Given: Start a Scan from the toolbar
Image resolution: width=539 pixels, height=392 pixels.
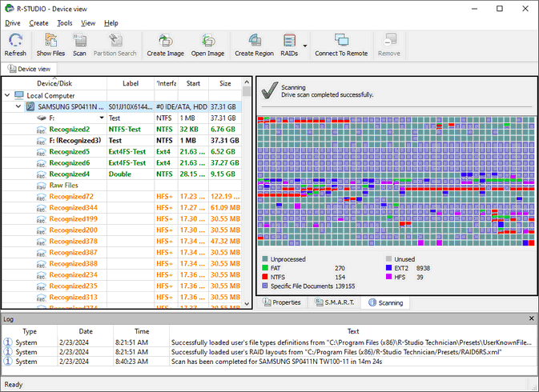Looking at the screenshot, I should 79,40.
